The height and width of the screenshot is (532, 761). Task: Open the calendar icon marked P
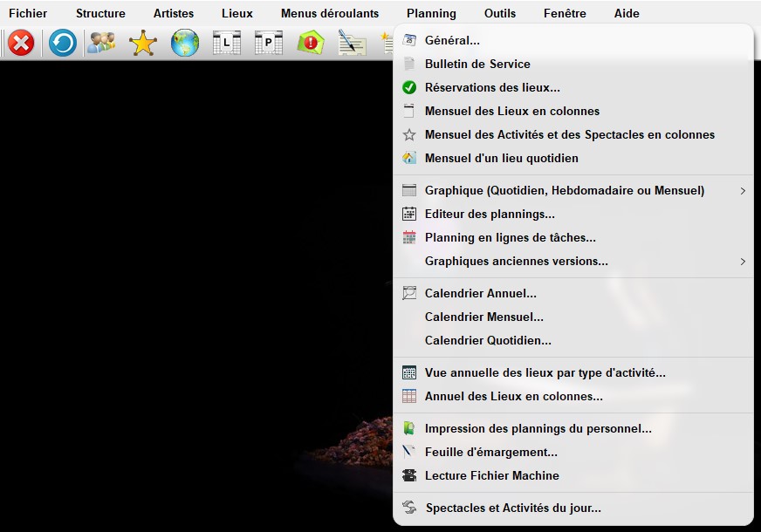pos(269,43)
